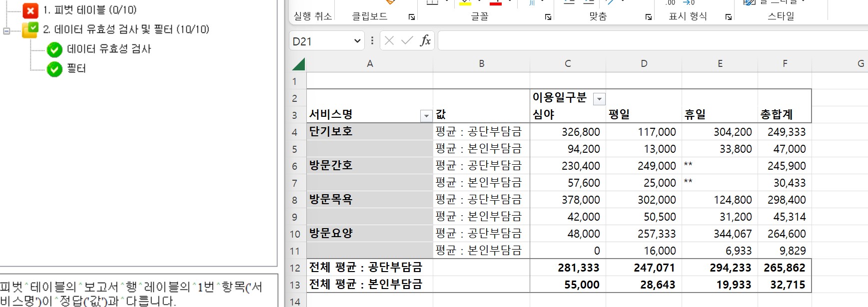Select the 1. 피벗 테이블 (0/10) item
This screenshot has height=307, width=868.
[89, 10]
